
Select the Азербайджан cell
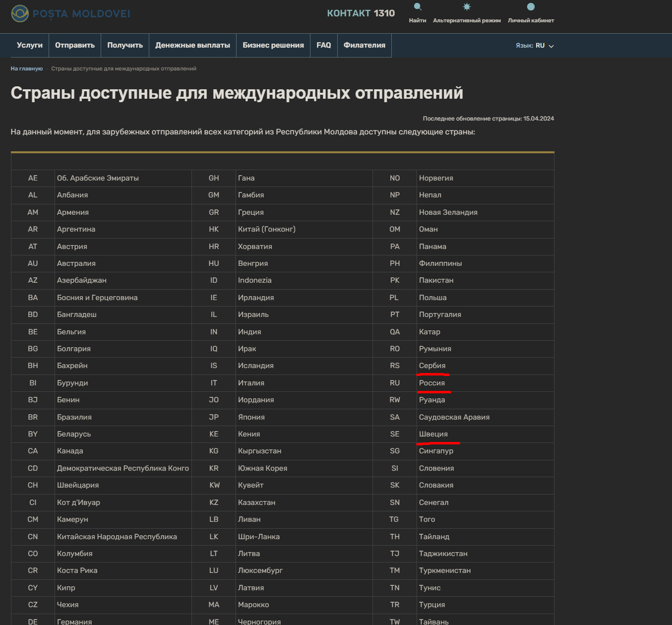(123, 280)
